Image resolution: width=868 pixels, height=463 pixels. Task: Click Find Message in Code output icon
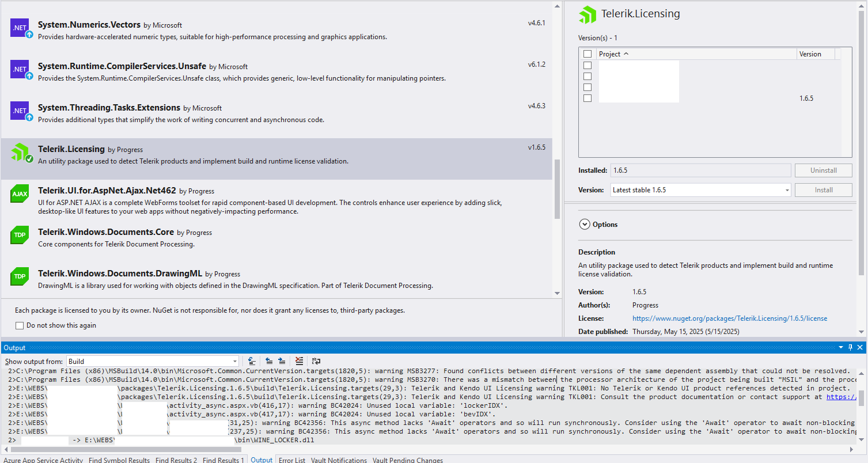point(252,361)
